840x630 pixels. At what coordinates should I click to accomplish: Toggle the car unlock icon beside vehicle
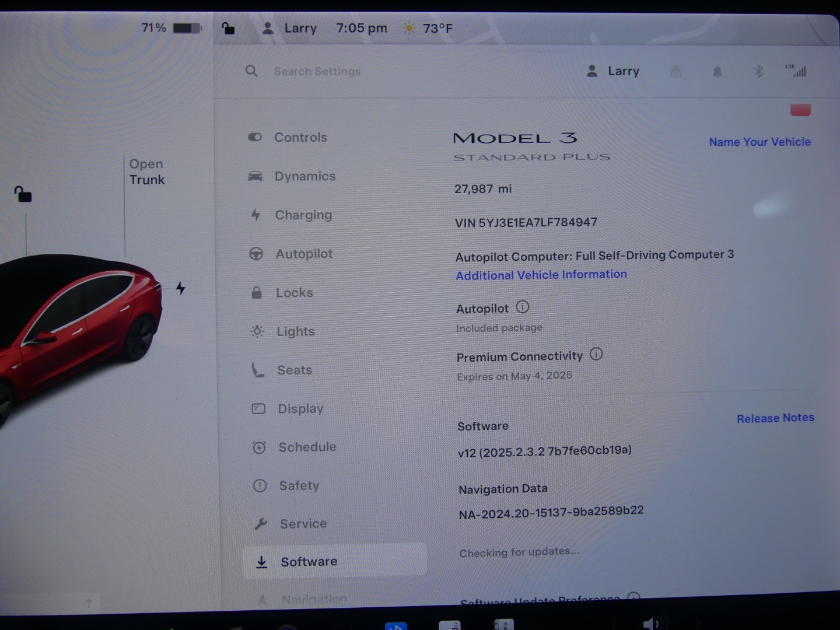[23, 194]
